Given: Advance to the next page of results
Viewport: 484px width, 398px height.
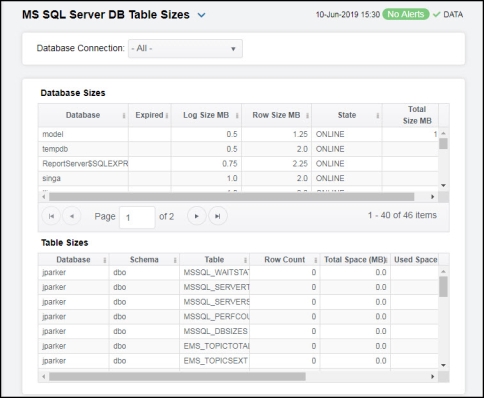Looking at the screenshot, I should (197, 216).
